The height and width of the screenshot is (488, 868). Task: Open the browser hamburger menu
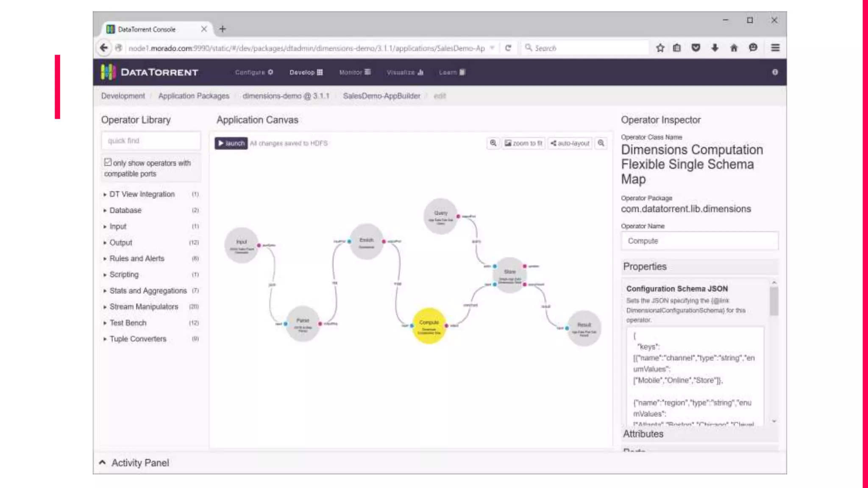(775, 48)
